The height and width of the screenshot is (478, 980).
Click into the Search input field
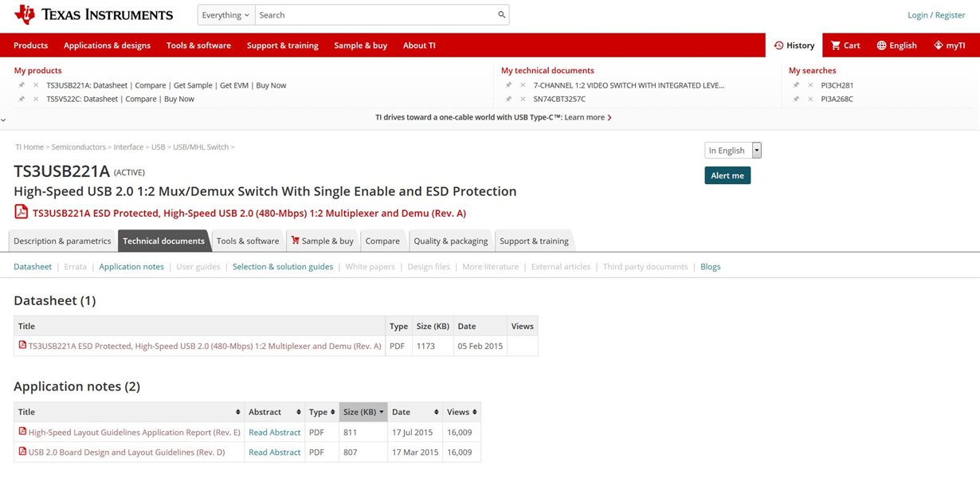tap(375, 15)
